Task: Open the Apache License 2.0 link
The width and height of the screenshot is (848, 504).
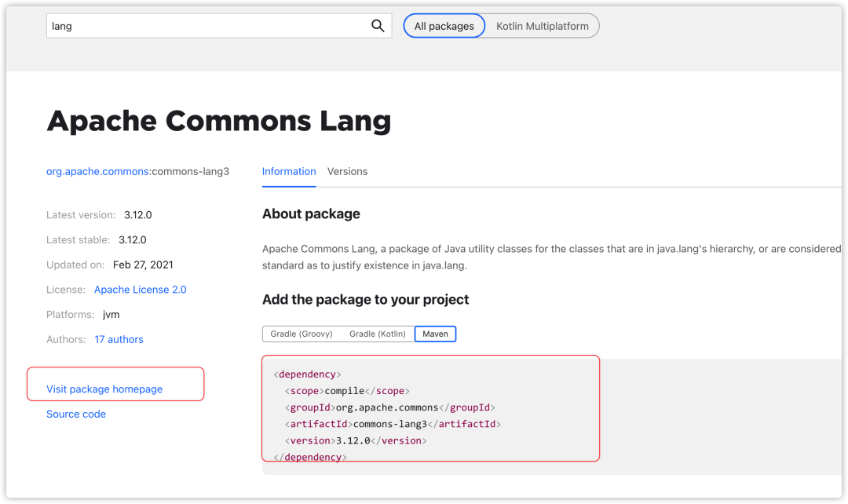Action: coord(141,290)
